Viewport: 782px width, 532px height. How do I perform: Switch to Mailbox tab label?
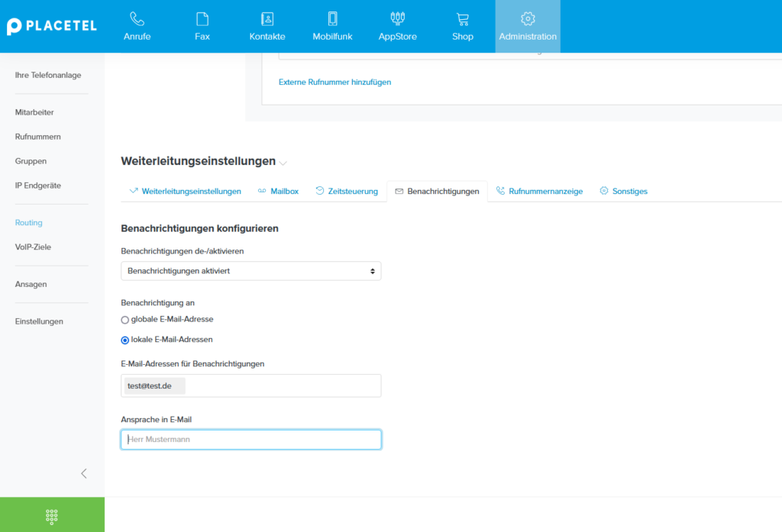[x=285, y=192]
